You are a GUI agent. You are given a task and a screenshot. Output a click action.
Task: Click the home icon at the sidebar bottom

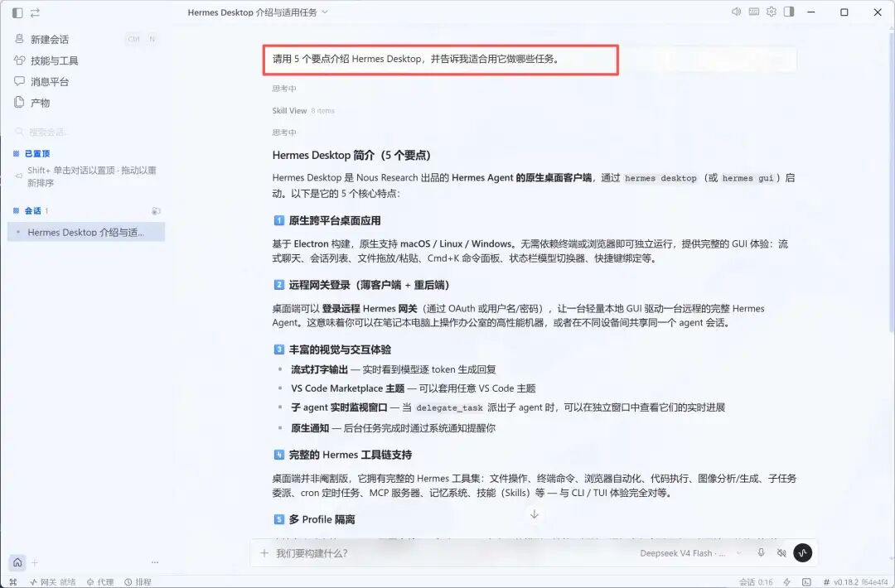pyautogui.click(x=17, y=562)
